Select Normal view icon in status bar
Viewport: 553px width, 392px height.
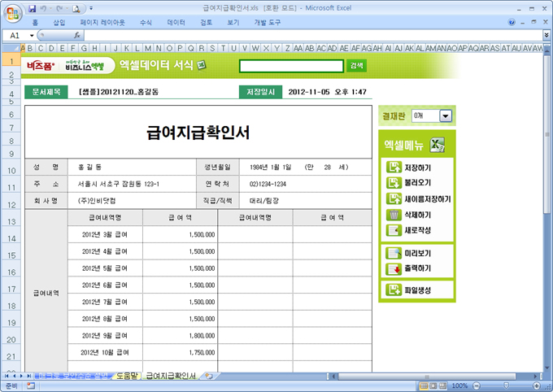425,385
